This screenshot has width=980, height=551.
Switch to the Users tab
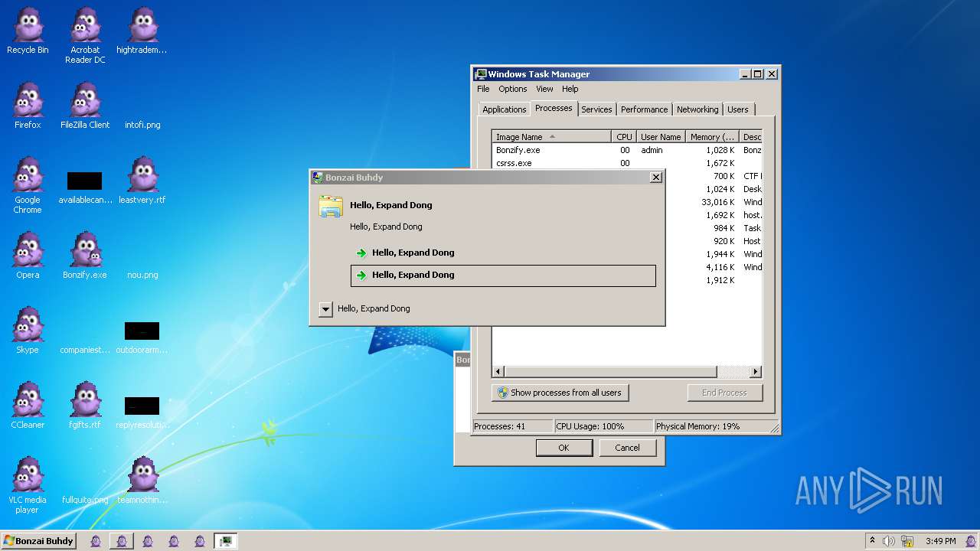pyautogui.click(x=738, y=109)
